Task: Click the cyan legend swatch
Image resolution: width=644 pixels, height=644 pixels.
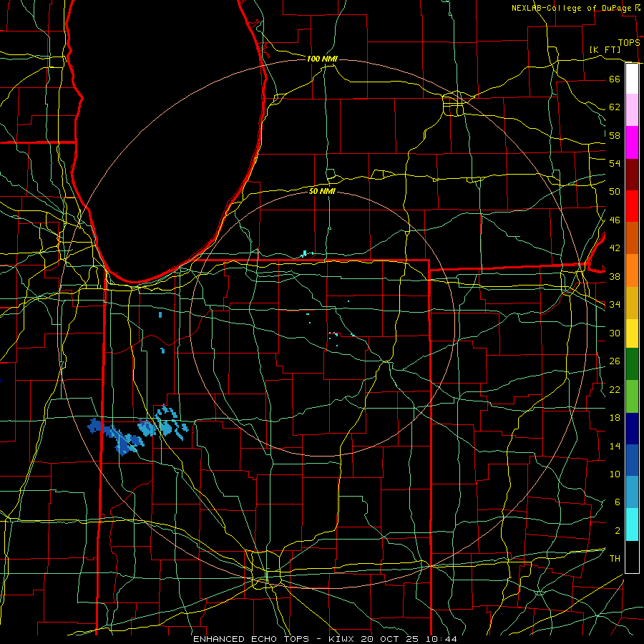Action: tap(632, 525)
